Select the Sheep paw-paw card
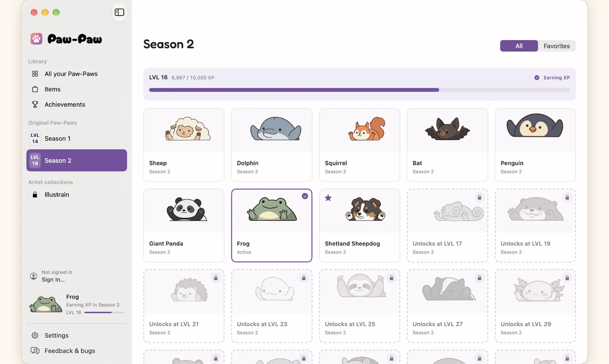 (x=184, y=145)
